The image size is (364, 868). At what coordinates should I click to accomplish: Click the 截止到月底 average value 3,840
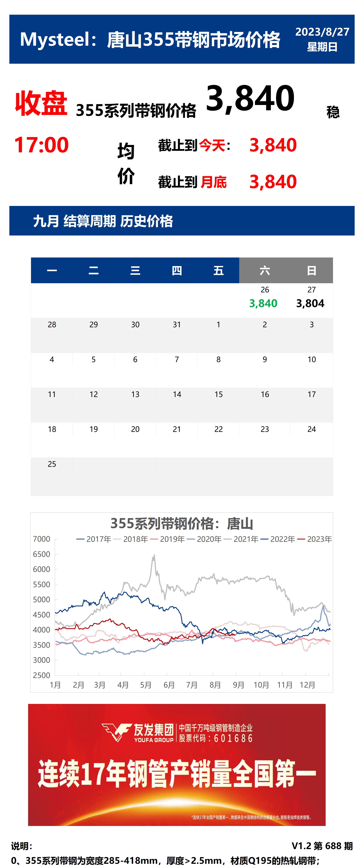(273, 182)
